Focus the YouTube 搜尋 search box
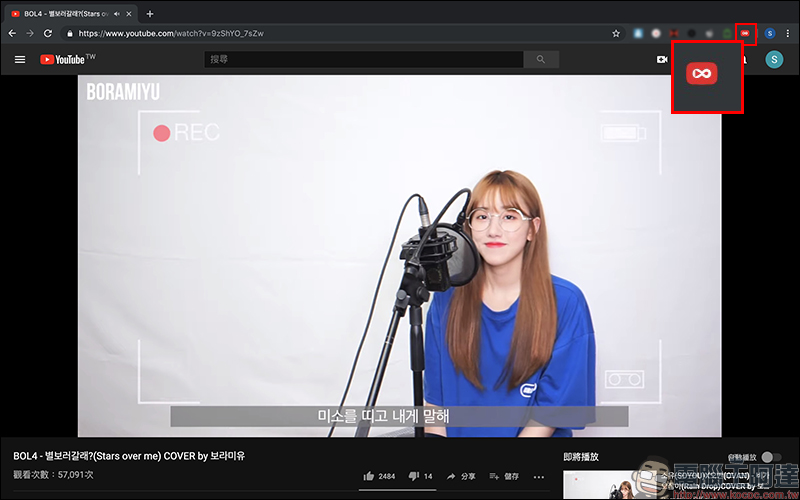This screenshot has width=800, height=500. 364,59
